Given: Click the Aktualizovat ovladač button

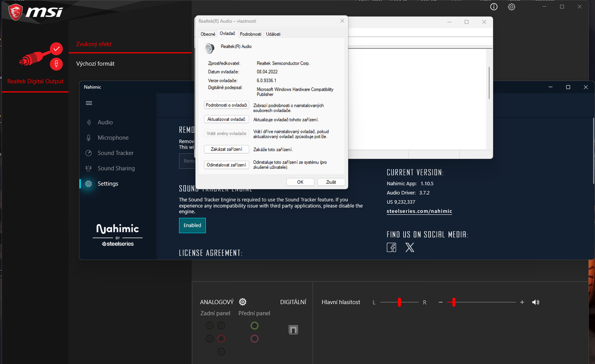Looking at the screenshot, I should [x=226, y=119].
